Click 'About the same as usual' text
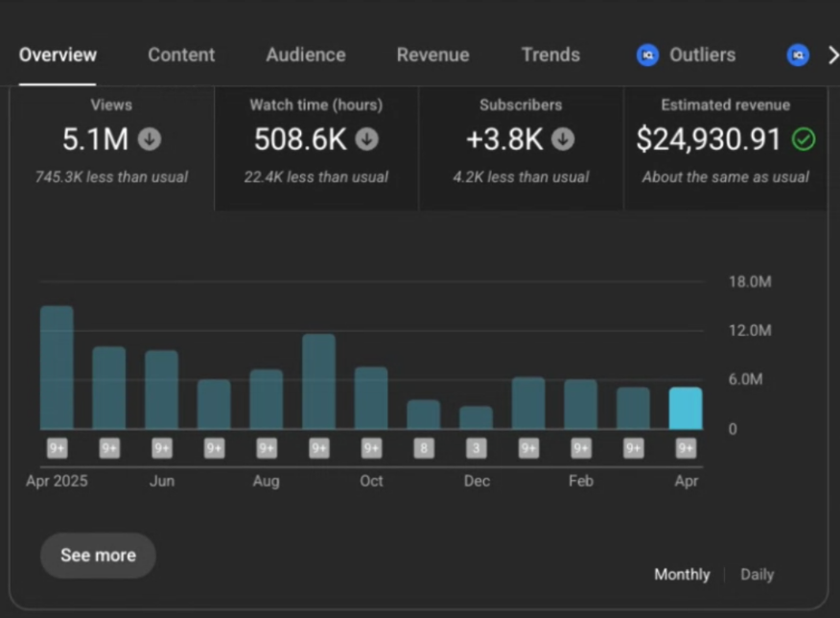This screenshot has width=840, height=618. 725,177
